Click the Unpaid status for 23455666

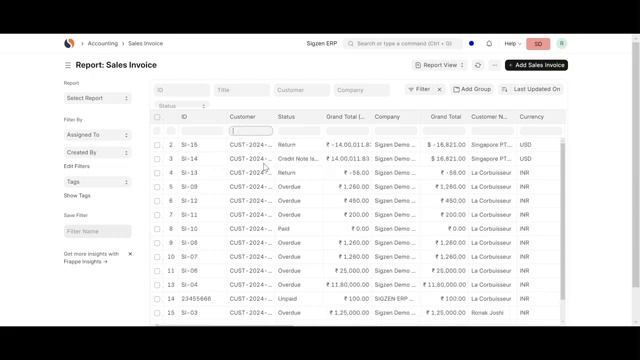[x=287, y=299]
